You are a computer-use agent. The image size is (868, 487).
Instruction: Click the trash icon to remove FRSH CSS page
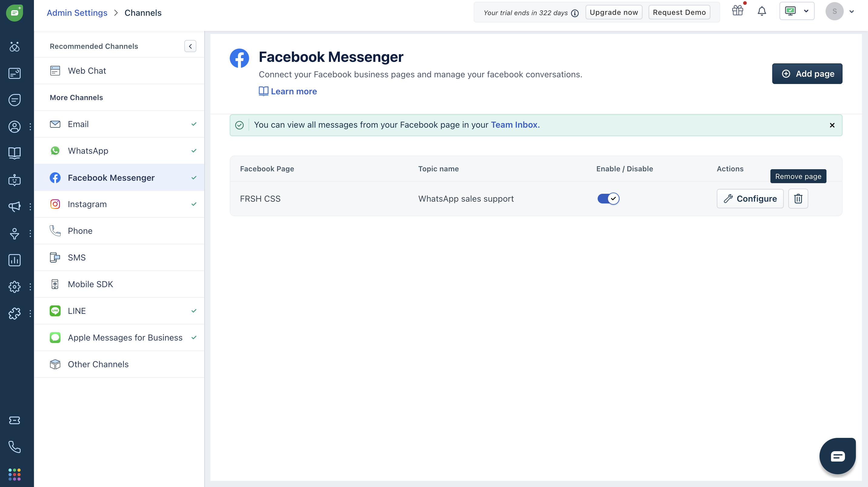(798, 199)
